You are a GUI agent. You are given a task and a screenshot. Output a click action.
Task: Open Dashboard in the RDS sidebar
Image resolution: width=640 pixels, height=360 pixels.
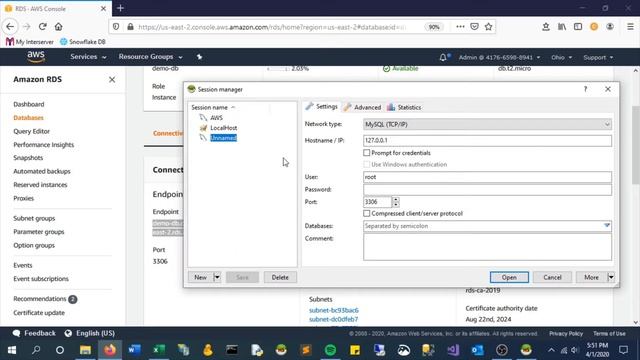[29, 104]
